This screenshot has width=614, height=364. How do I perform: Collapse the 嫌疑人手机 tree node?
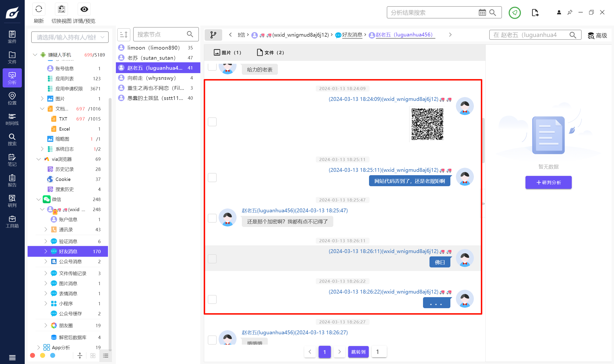[35, 55]
